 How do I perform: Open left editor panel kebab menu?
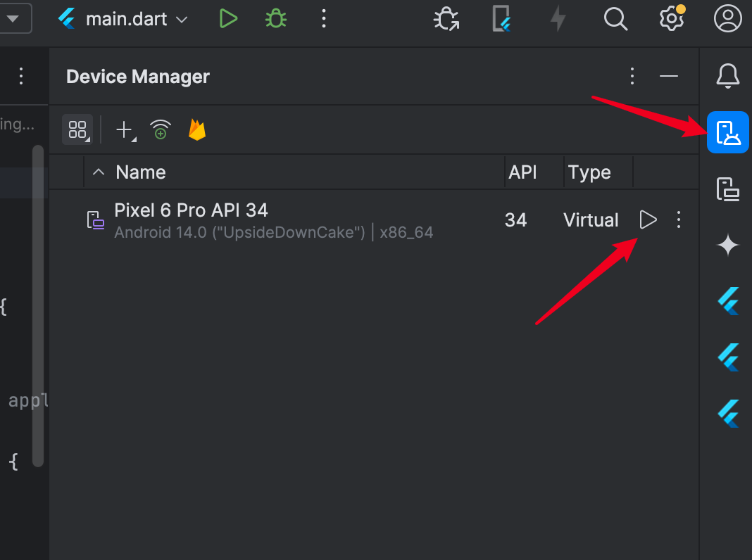(21, 76)
